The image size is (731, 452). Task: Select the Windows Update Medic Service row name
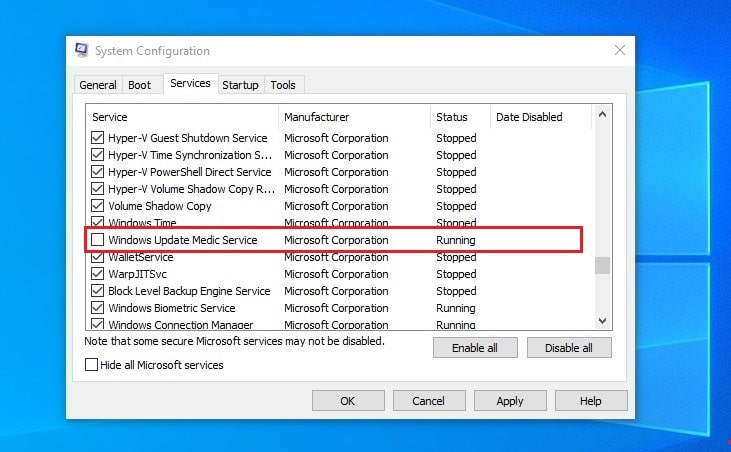[183, 240]
